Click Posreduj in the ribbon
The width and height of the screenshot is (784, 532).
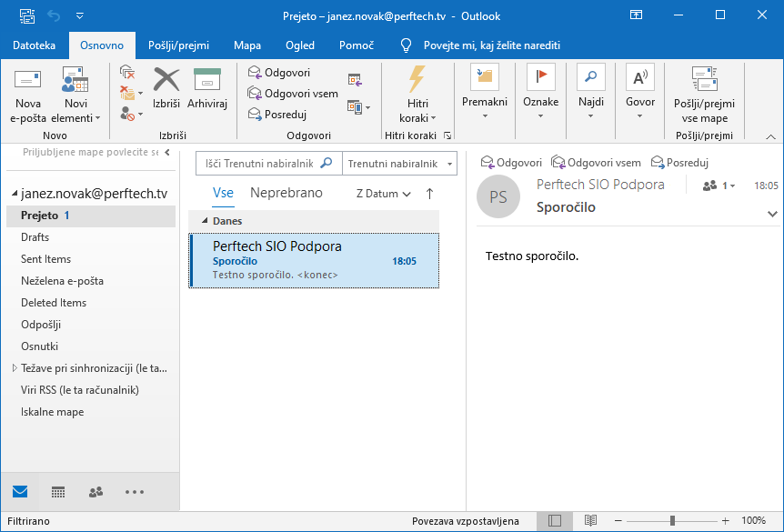point(277,115)
